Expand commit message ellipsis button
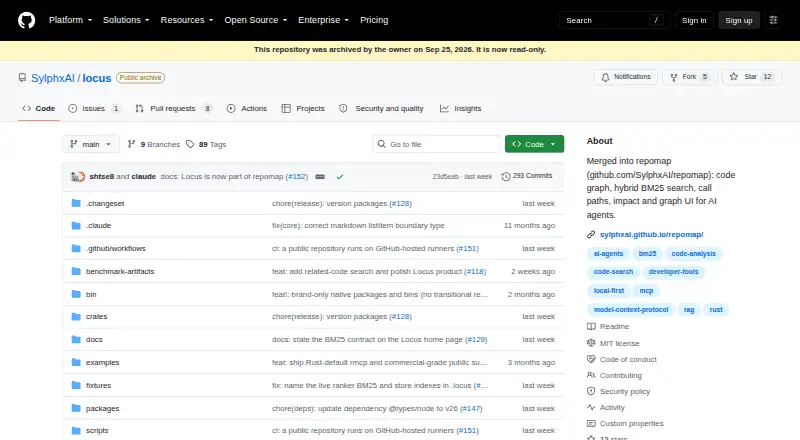This screenshot has height=440, width=800. point(320,177)
